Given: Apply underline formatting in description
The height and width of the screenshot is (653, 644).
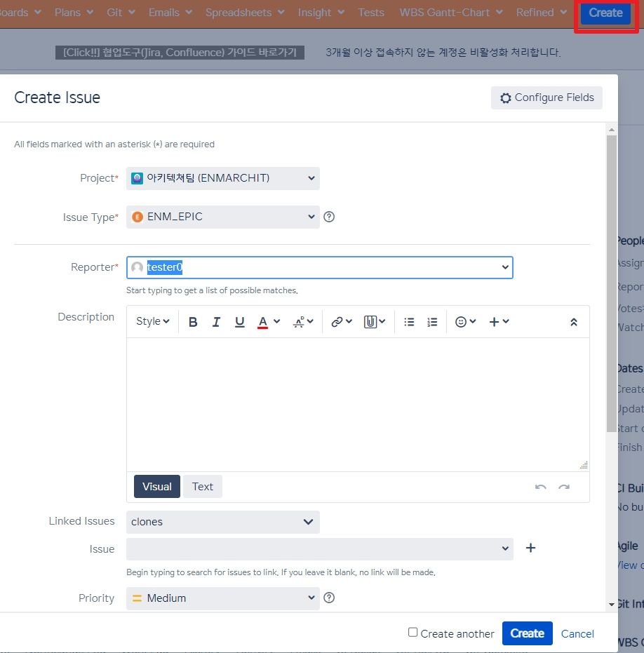Looking at the screenshot, I should (239, 322).
